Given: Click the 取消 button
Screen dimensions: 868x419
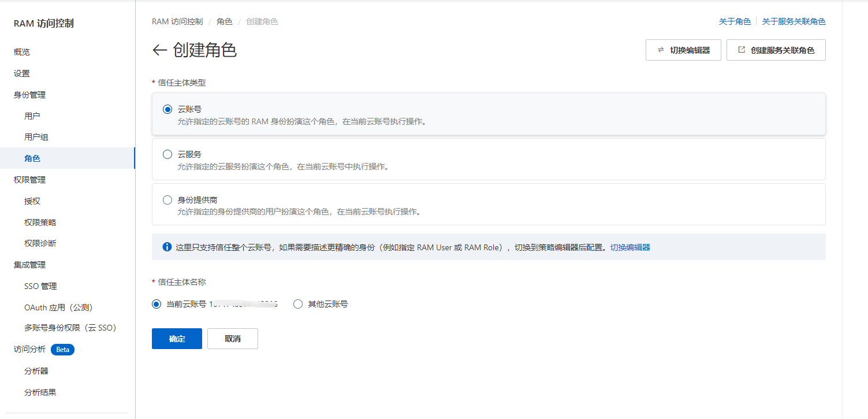Looking at the screenshot, I should tap(233, 339).
